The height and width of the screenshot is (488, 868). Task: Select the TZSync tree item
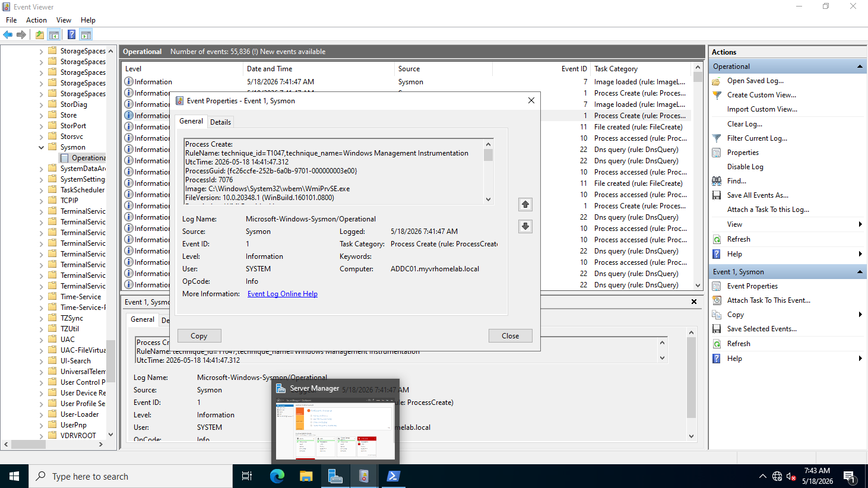coord(72,318)
